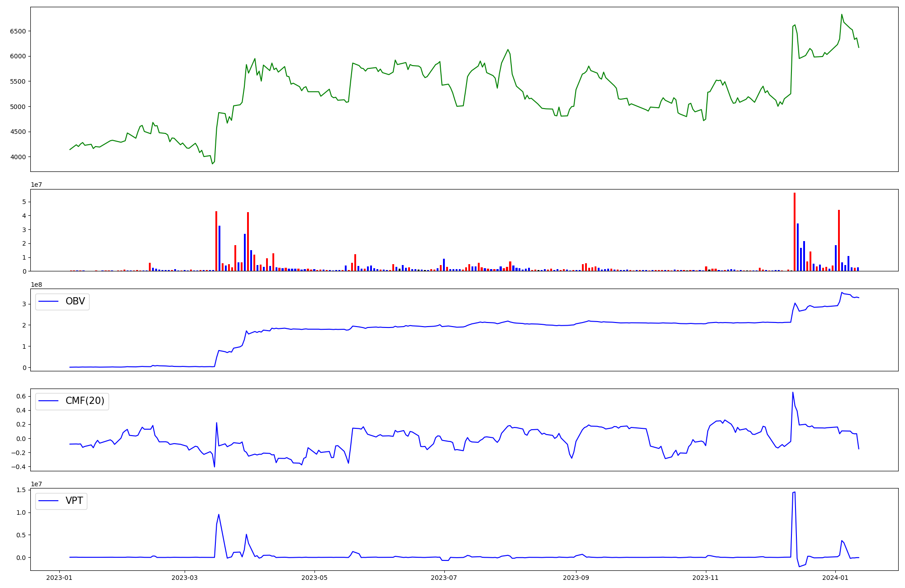Click the OBV legend label

click(x=75, y=301)
